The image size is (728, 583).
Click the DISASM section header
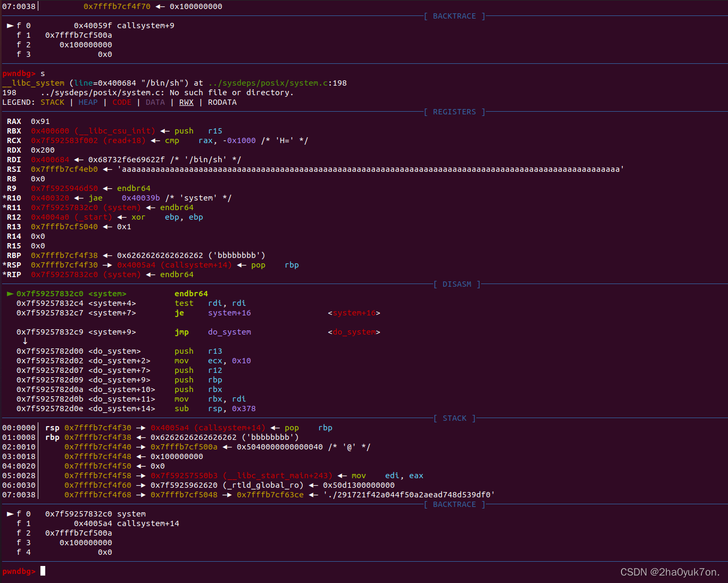tap(457, 284)
